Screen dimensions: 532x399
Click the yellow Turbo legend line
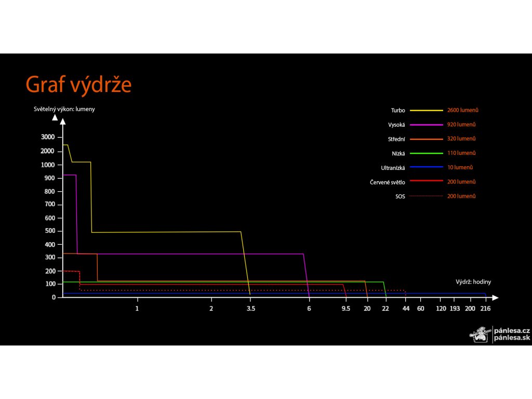(x=426, y=110)
